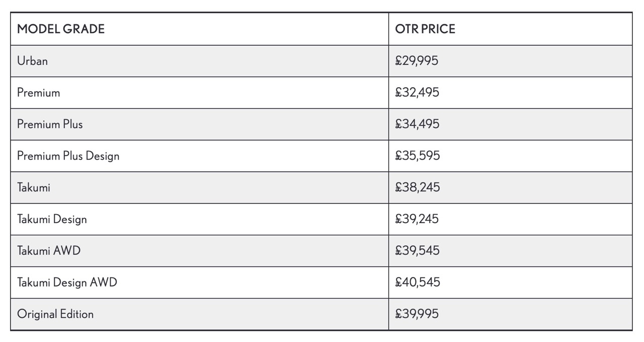Viewport: 644px width, 342px height.
Task: Select the Original Edition label
Action: point(55,314)
